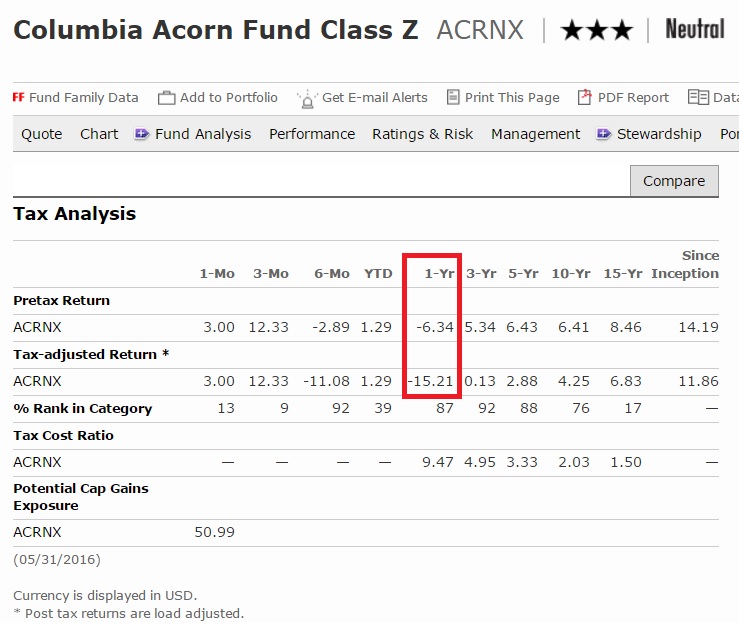This screenshot has height=638, width=739.
Task: Click the ACRNX ticker in the title
Action: point(480,31)
